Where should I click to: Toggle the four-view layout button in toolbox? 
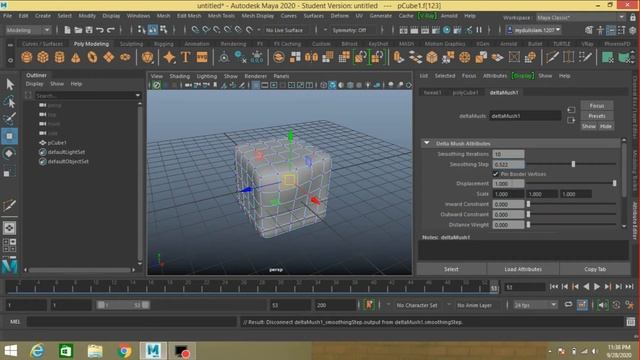coord(9,245)
